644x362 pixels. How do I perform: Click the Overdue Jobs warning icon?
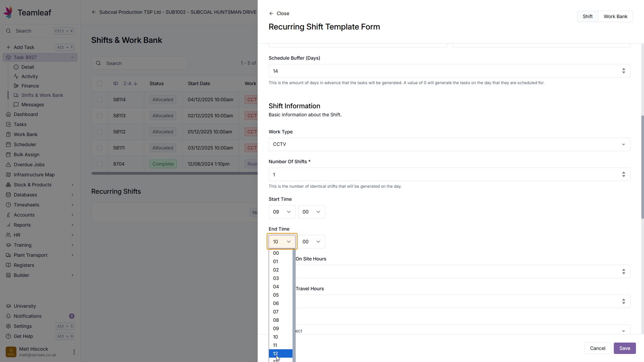[x=8, y=165]
